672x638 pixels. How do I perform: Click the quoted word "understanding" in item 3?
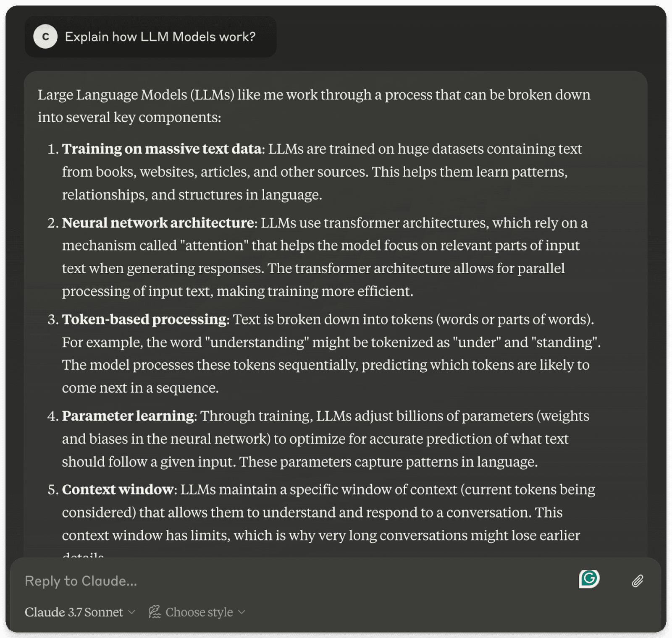257,343
